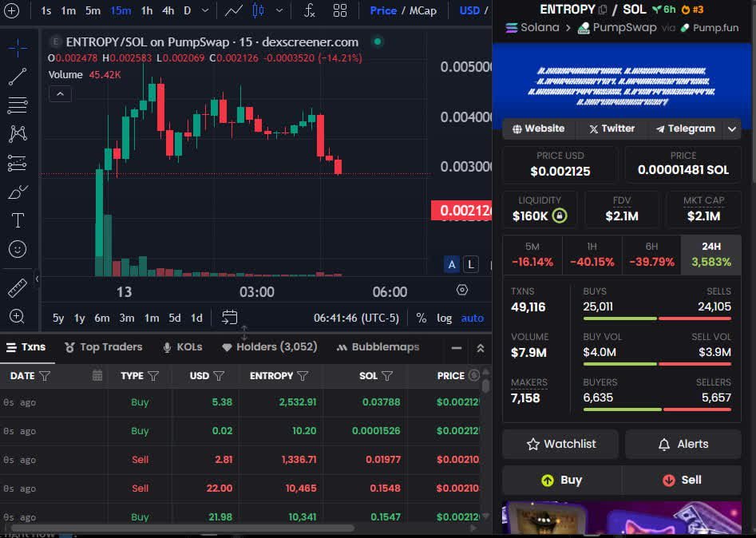Viewport: 756px width, 538px height.
Task: Copy ENTROPY token address icon
Action: click(x=603, y=10)
